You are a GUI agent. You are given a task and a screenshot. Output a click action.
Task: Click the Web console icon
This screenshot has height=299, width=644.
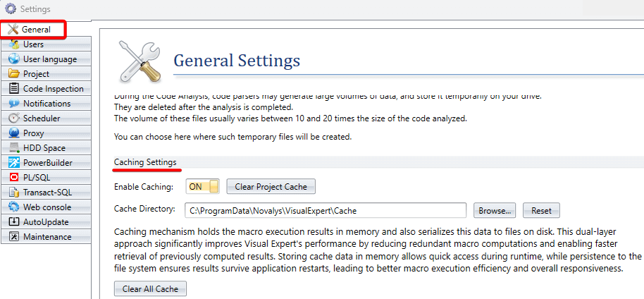pyautogui.click(x=14, y=207)
